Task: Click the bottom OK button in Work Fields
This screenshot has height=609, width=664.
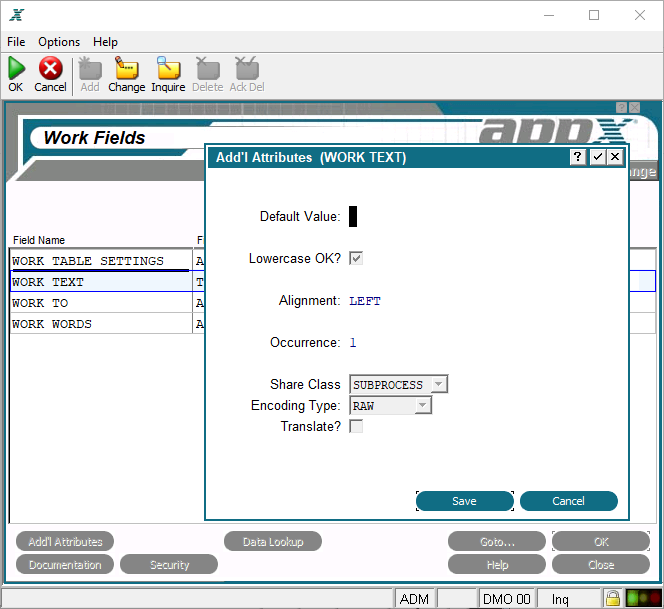Action: [x=601, y=542]
